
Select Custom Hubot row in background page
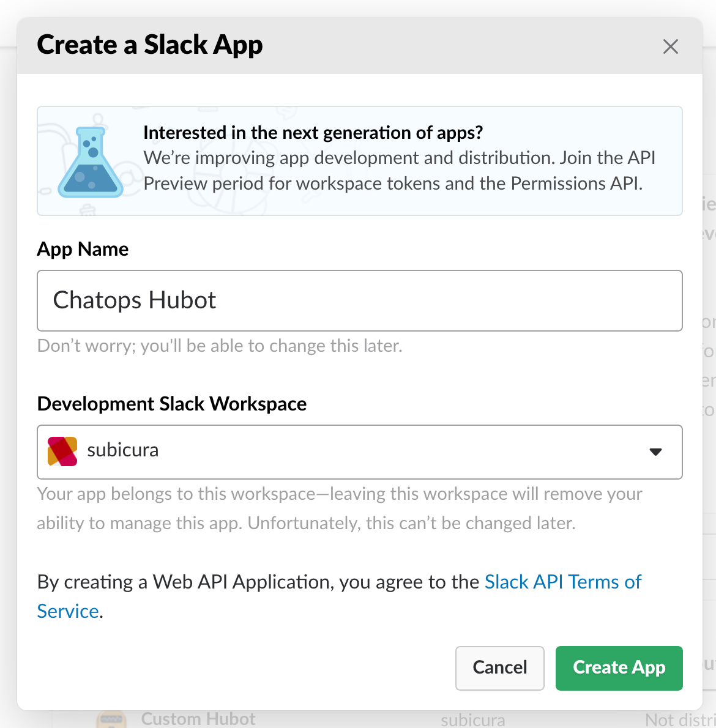tap(384, 719)
